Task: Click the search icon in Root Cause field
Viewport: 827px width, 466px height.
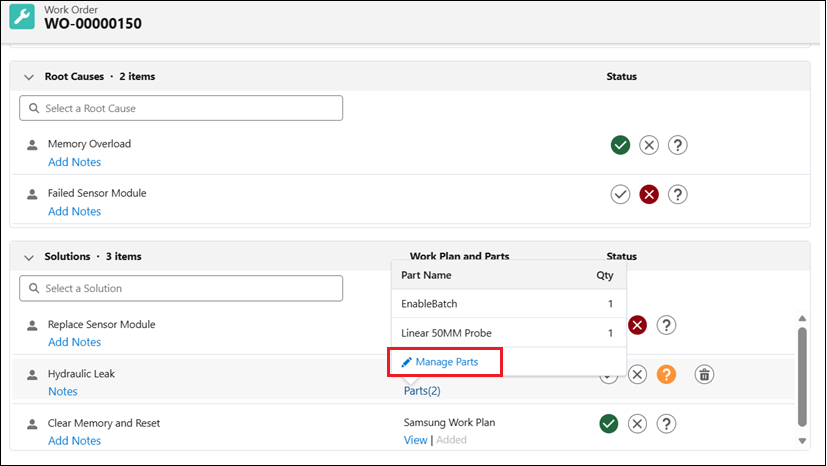Action: [x=34, y=108]
